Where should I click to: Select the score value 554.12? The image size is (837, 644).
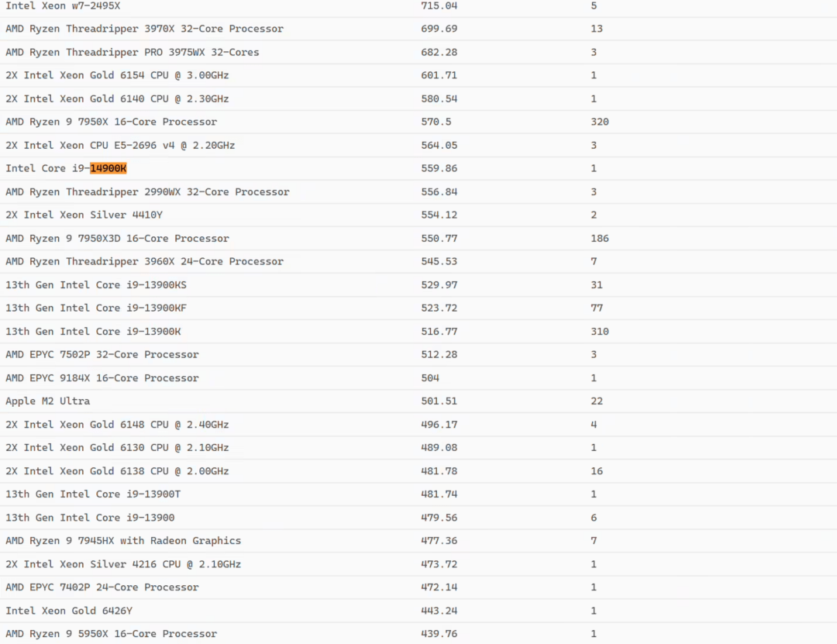click(439, 215)
